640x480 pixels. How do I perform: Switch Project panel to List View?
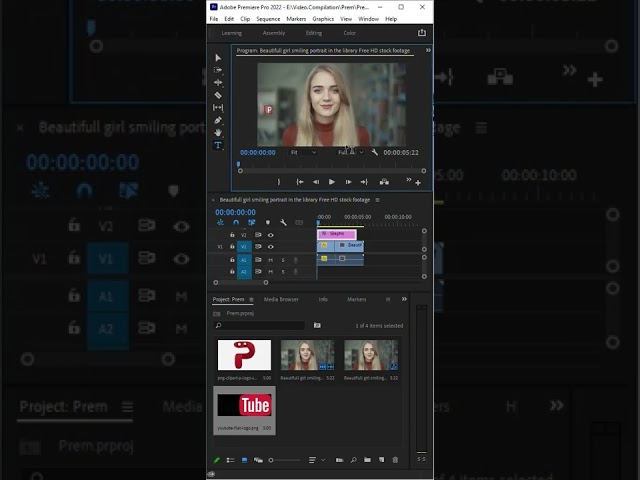pos(231,460)
